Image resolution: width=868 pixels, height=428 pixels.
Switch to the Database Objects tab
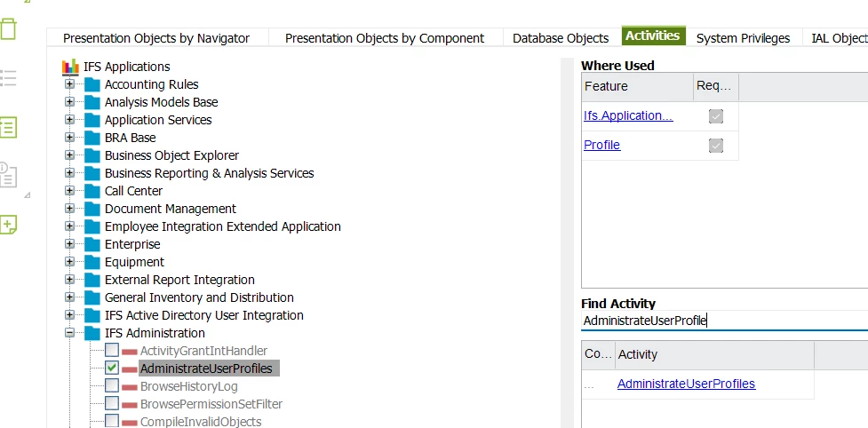pos(561,38)
